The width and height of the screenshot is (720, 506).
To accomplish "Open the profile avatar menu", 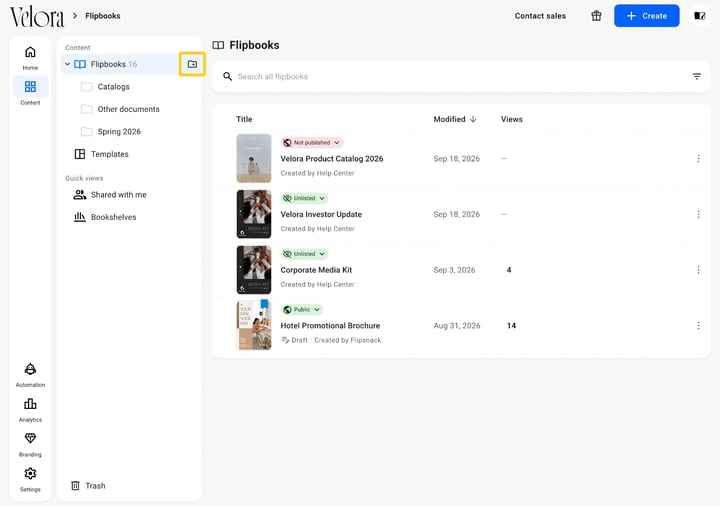I will [699, 16].
